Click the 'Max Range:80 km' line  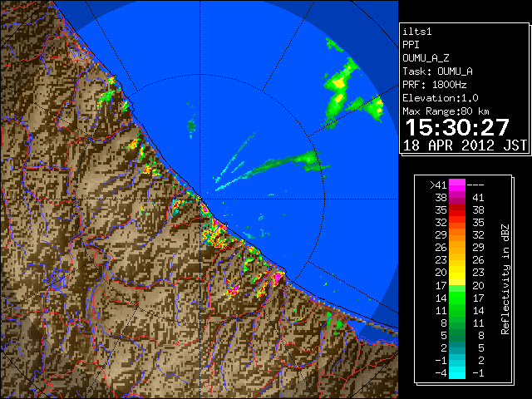click(x=446, y=111)
